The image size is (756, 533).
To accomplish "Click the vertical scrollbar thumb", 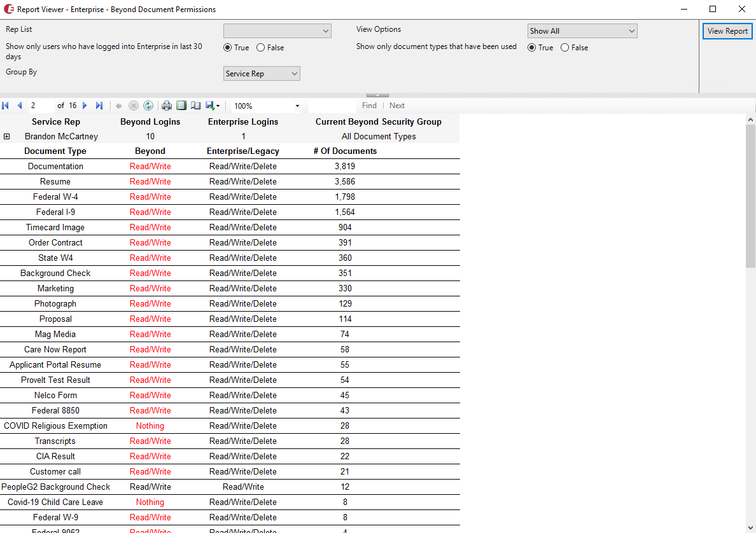I will 750,196.
